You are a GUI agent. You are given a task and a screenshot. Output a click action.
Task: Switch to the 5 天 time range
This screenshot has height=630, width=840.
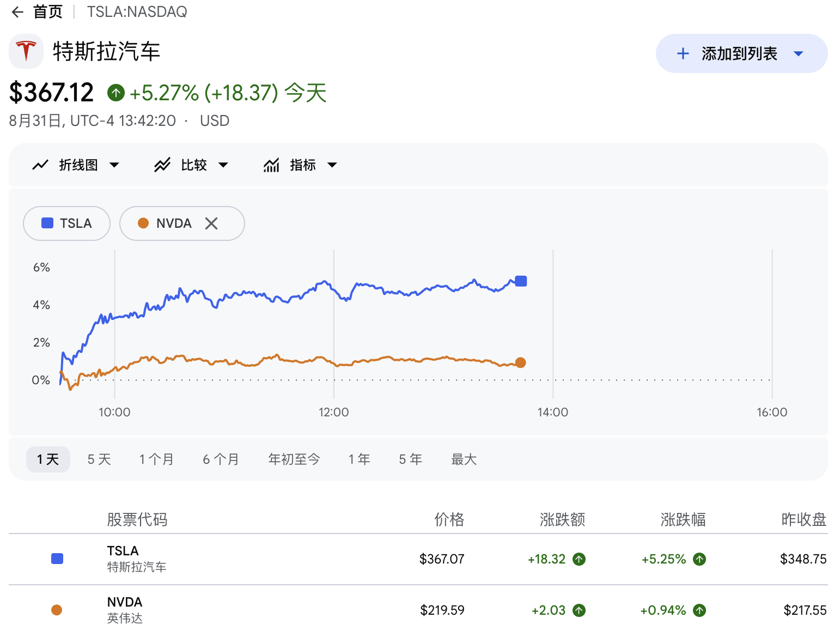(99, 459)
